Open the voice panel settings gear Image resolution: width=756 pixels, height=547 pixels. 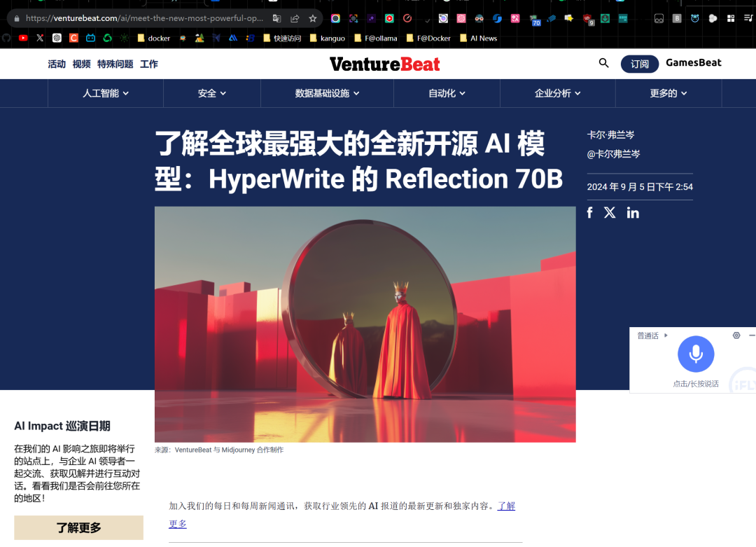coord(736,335)
